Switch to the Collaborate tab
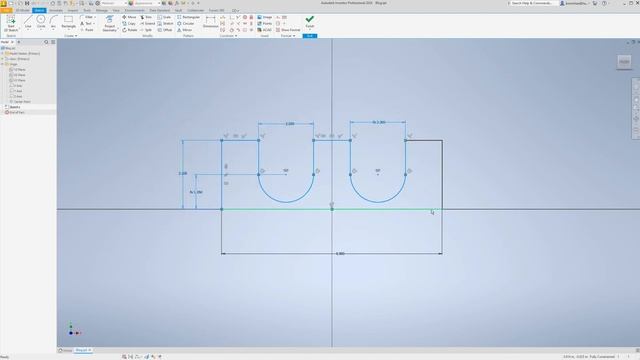This screenshot has height=360, width=640. point(196,10)
